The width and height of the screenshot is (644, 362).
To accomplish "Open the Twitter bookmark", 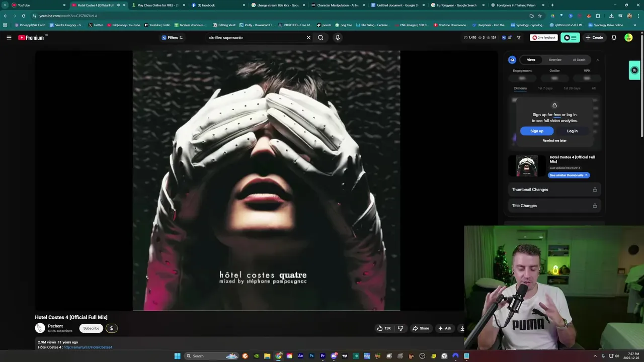I will tap(96, 25).
